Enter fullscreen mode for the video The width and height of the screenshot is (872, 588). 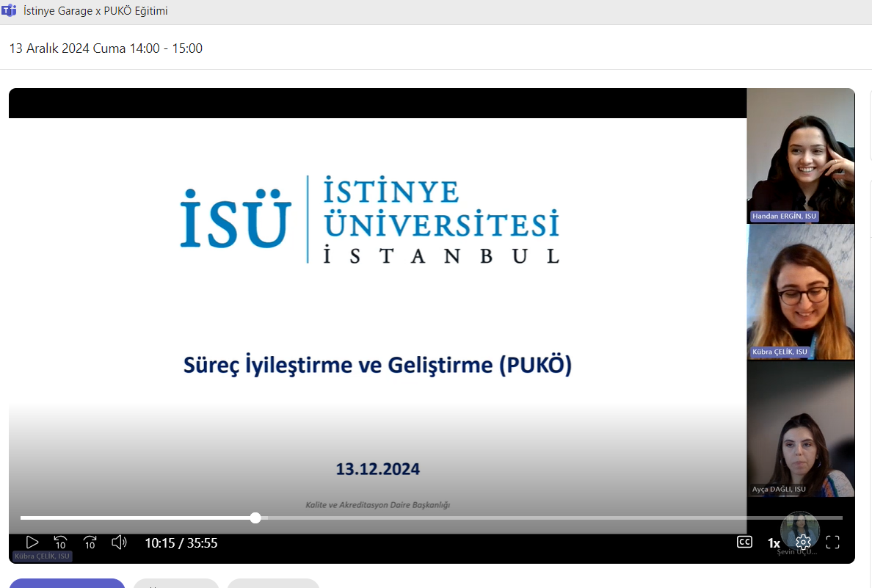coord(832,542)
